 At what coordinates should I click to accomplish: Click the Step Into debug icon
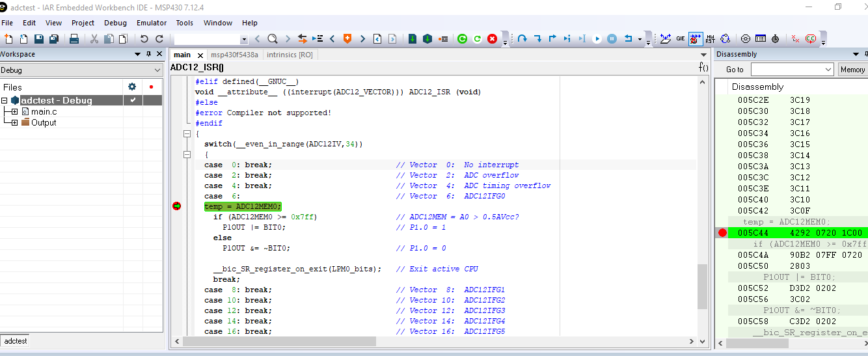point(537,39)
